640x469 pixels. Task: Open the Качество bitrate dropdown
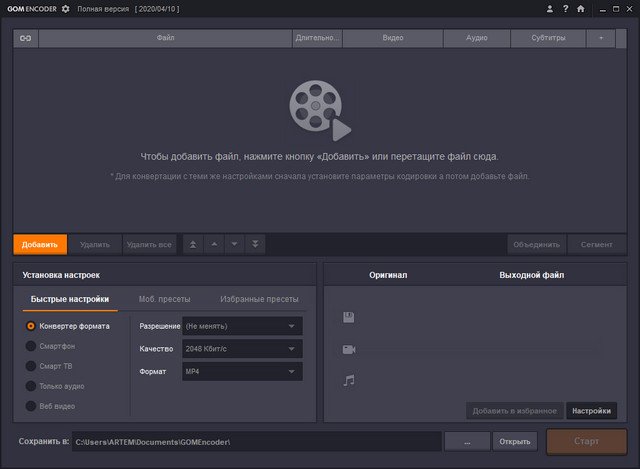coord(241,349)
